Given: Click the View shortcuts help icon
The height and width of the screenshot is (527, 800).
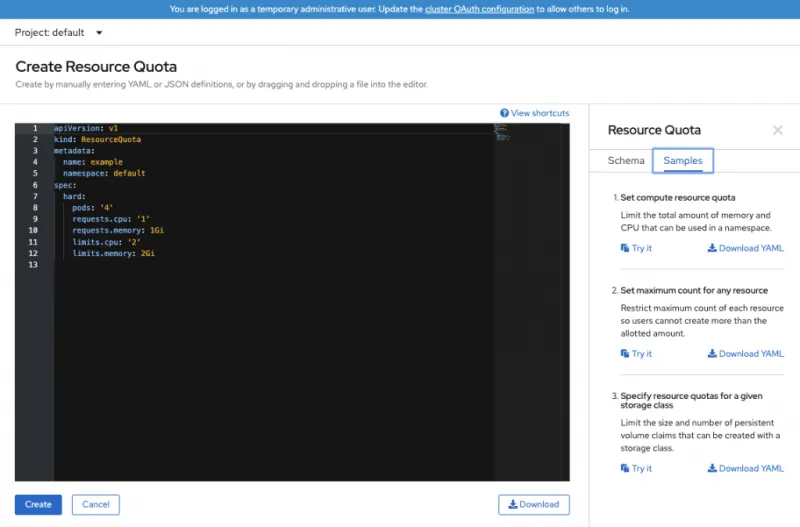Looking at the screenshot, I should click(x=505, y=113).
